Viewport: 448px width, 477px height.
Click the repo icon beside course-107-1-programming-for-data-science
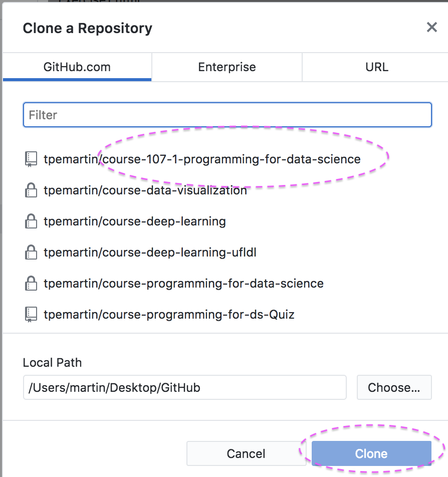31,159
